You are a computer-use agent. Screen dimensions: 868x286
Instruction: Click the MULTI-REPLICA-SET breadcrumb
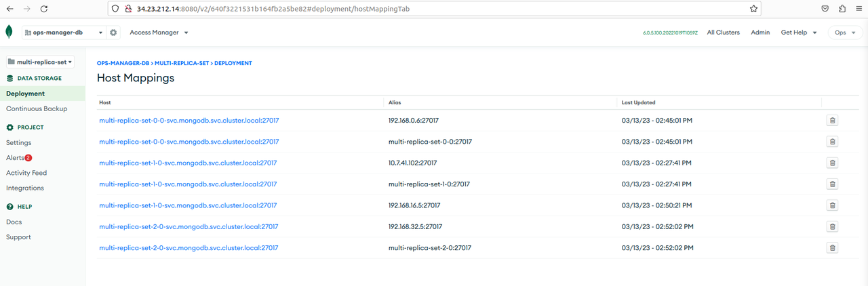(182, 63)
